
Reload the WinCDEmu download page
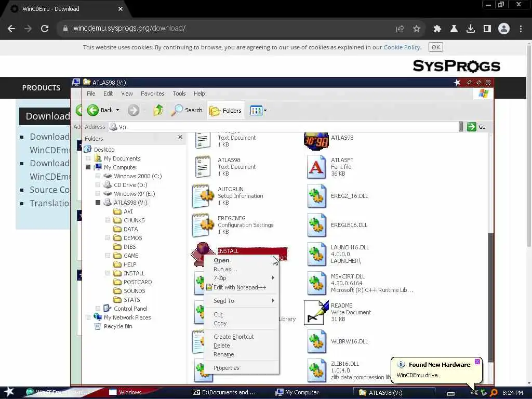pos(45,29)
